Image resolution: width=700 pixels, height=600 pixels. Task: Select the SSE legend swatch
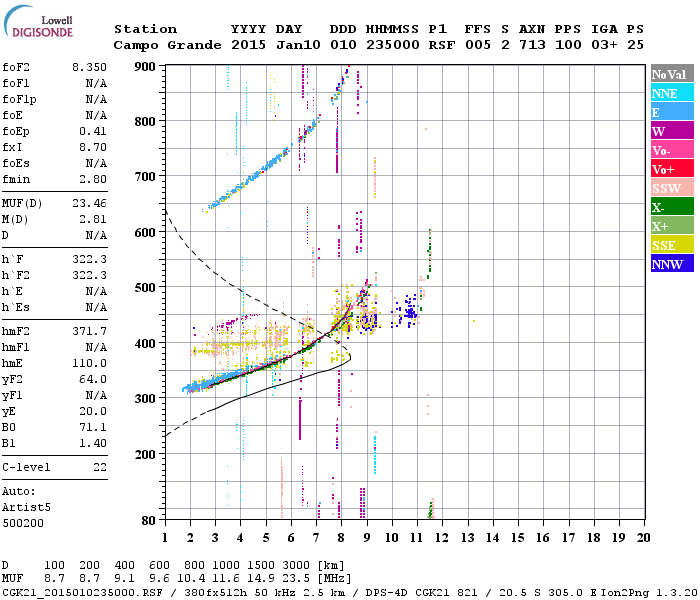click(672, 245)
